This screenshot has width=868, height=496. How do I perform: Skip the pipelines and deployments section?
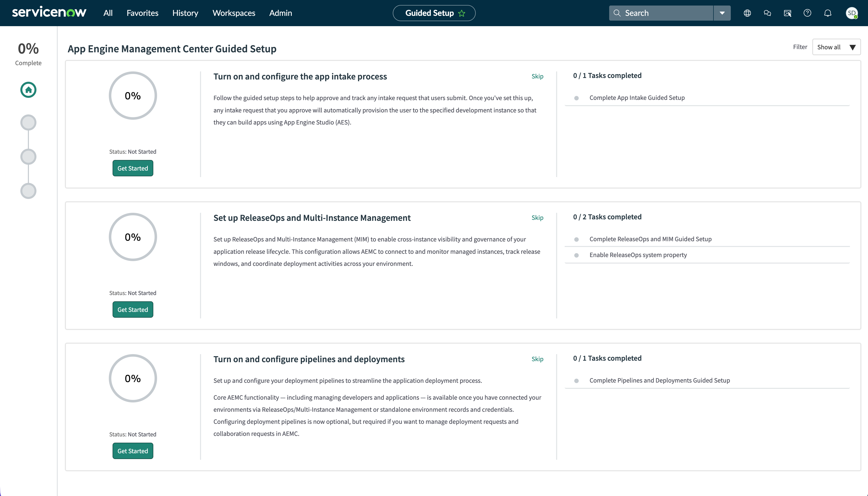click(x=537, y=359)
